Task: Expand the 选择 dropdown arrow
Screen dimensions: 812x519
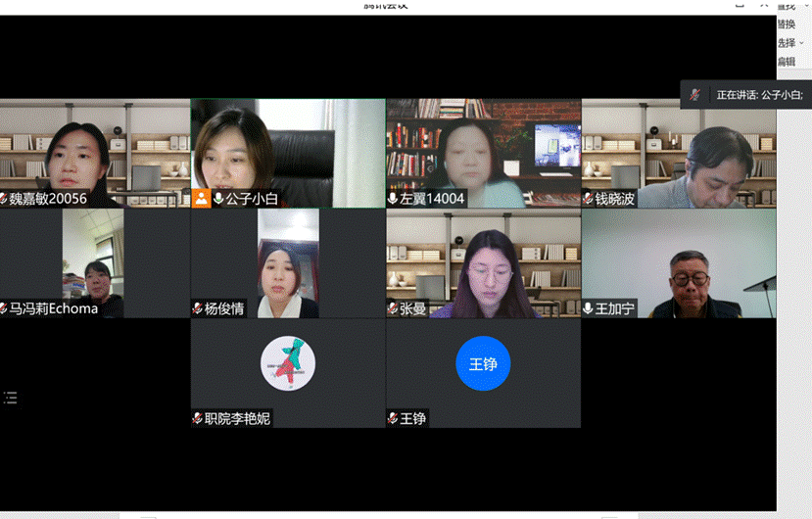Action: [x=802, y=43]
